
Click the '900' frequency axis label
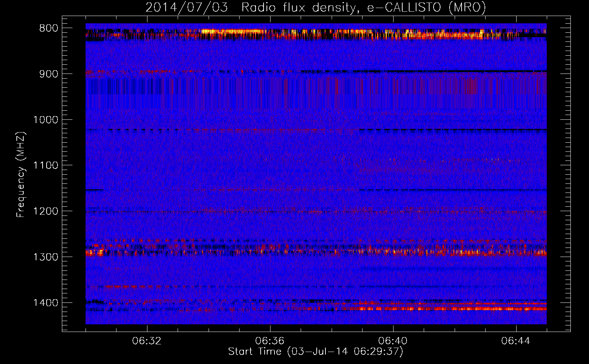pos(49,74)
